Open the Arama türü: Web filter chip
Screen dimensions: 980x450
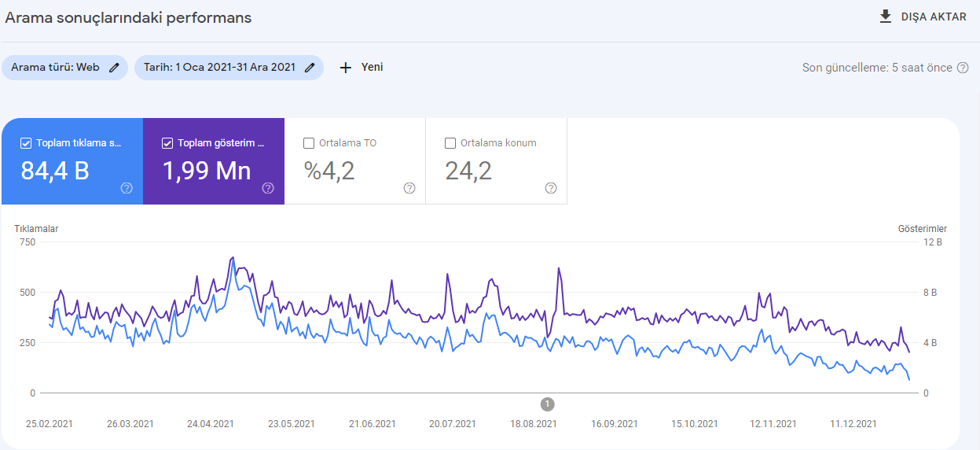coord(64,68)
